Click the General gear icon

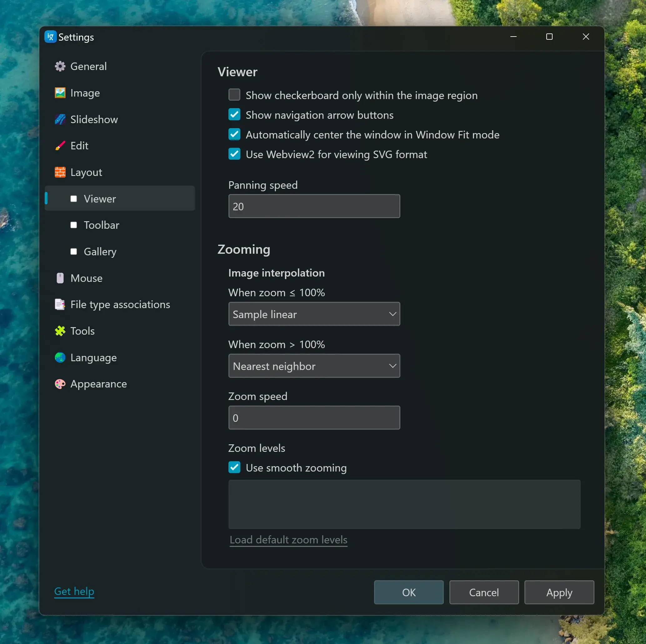click(60, 66)
